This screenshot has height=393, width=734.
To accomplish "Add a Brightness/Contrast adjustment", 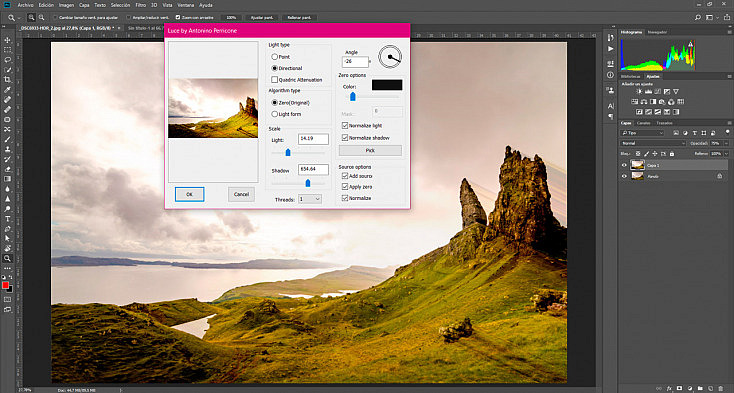I will point(639,92).
